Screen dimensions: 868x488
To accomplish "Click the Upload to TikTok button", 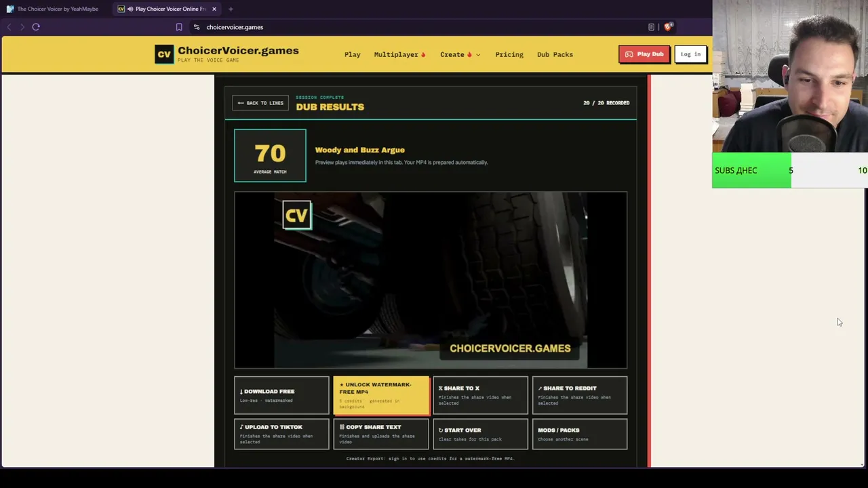I will tap(281, 434).
